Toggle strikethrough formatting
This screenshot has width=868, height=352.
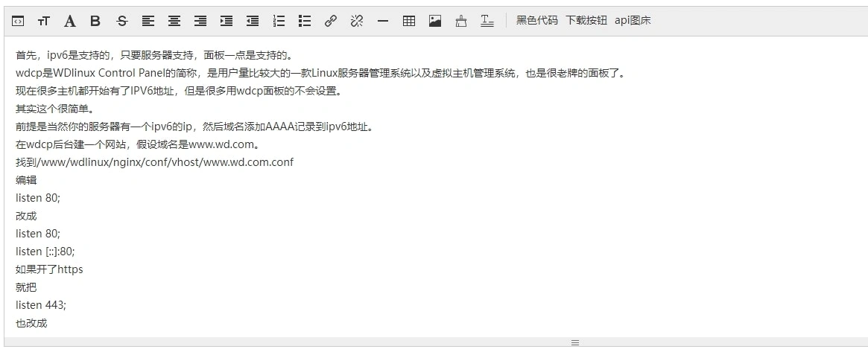click(x=122, y=22)
